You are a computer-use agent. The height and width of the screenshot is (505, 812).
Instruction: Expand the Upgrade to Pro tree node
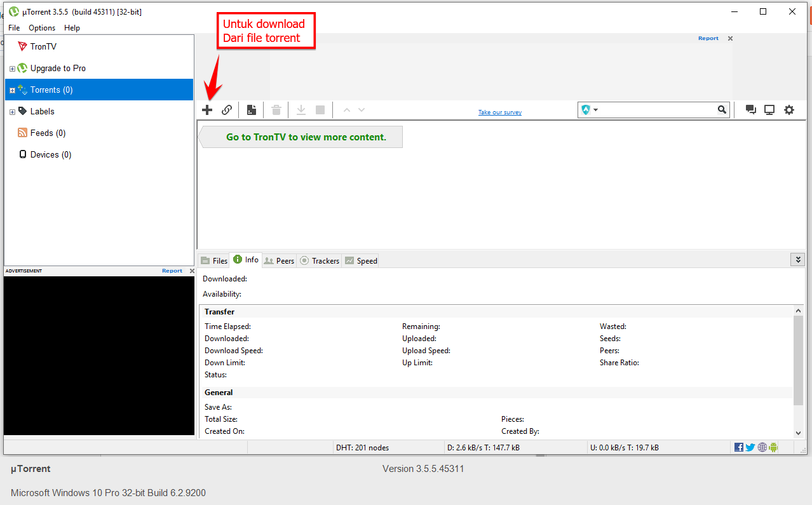[12, 69]
